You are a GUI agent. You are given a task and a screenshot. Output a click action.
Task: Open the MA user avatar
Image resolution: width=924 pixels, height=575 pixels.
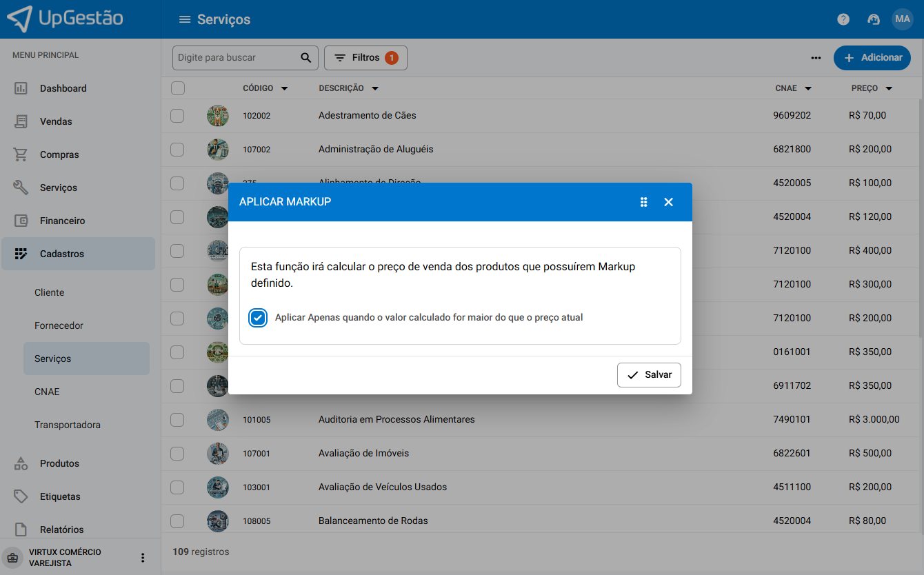click(x=902, y=19)
